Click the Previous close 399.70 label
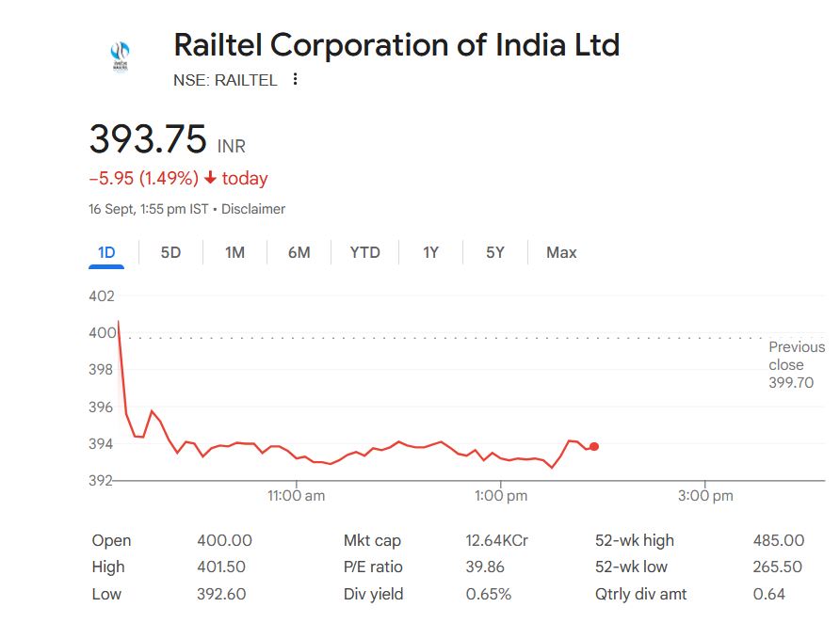The height and width of the screenshot is (639, 840). click(x=795, y=365)
